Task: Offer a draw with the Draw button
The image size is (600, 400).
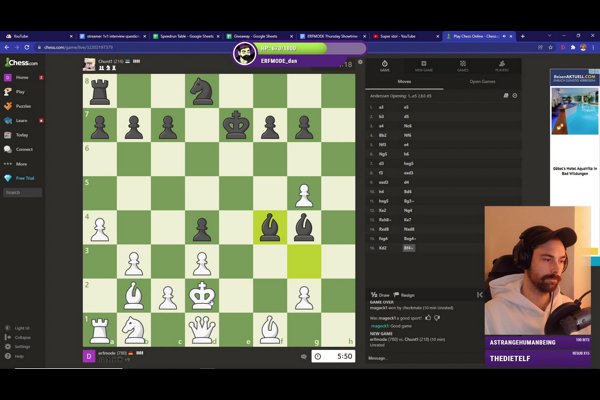Action: click(380, 295)
